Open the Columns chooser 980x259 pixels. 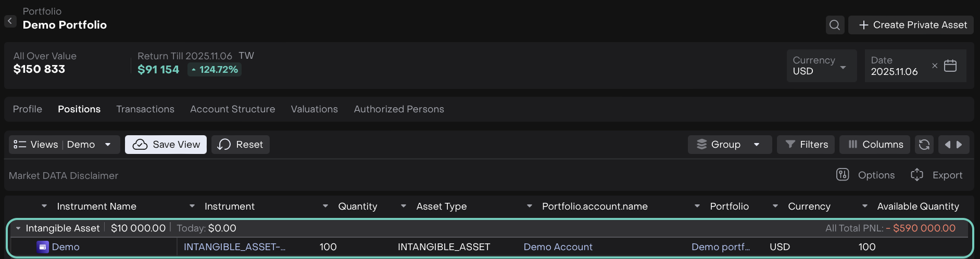875,145
